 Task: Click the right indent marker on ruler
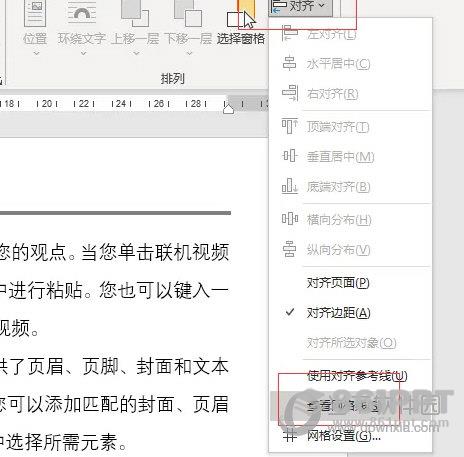[x=228, y=108]
